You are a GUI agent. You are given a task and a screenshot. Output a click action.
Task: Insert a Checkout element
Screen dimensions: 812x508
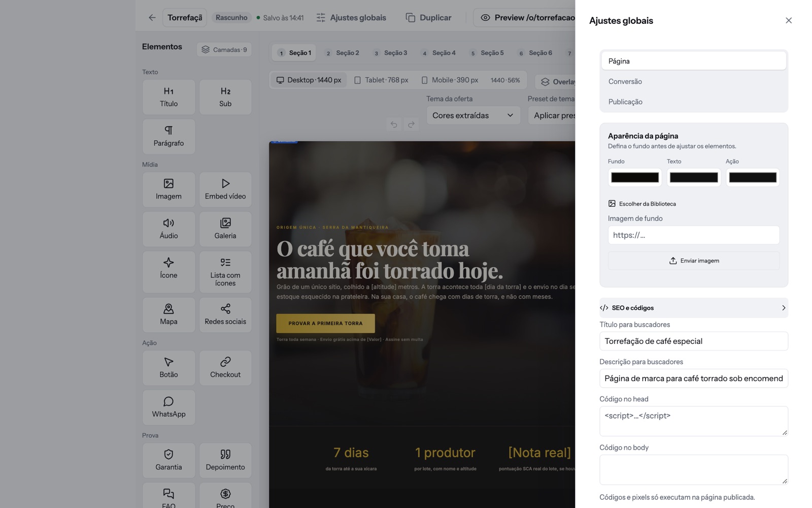pyautogui.click(x=225, y=368)
